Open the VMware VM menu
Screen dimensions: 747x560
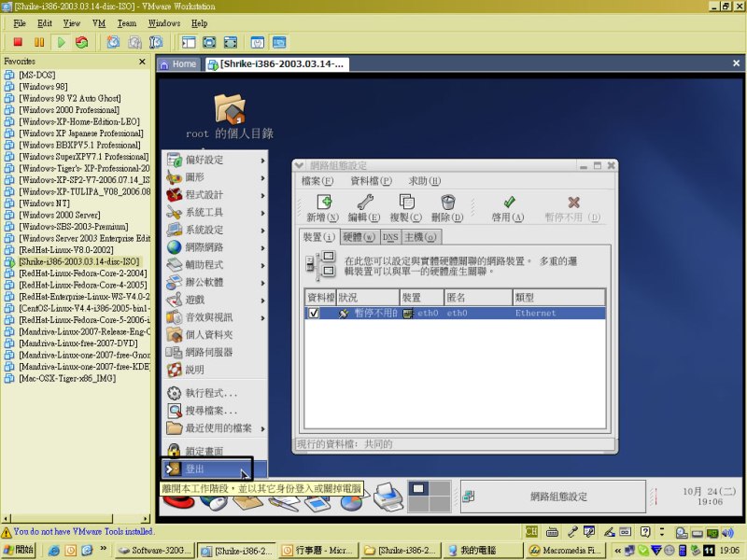click(x=99, y=23)
